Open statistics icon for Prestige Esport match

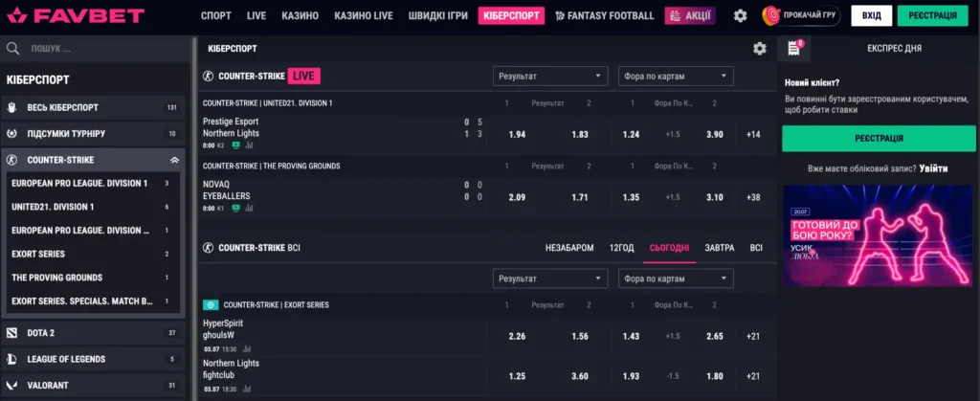[x=249, y=145]
